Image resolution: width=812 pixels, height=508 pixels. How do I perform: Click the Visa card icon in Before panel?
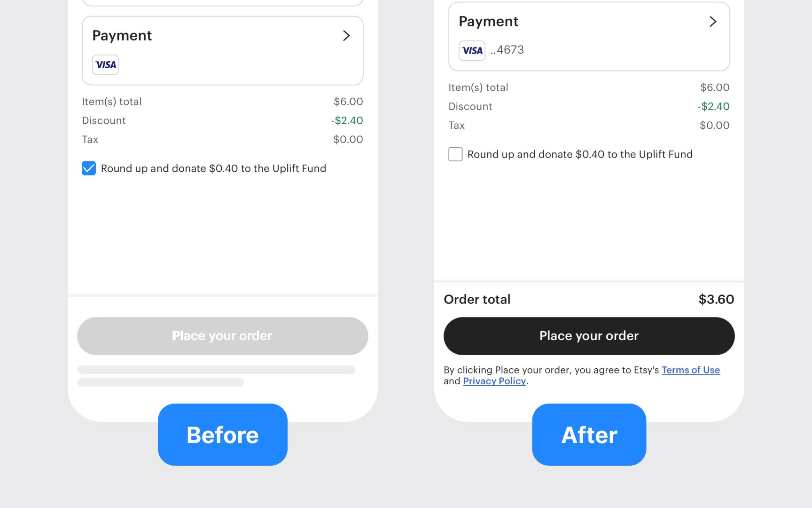point(105,65)
